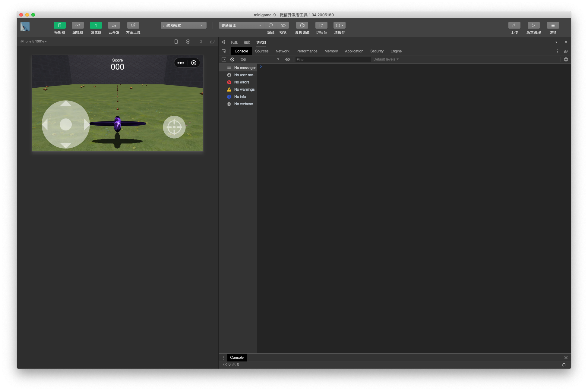Screen dimensions: 588x391
Task: Open the devtools three-dot customize menu
Action: [x=558, y=52]
